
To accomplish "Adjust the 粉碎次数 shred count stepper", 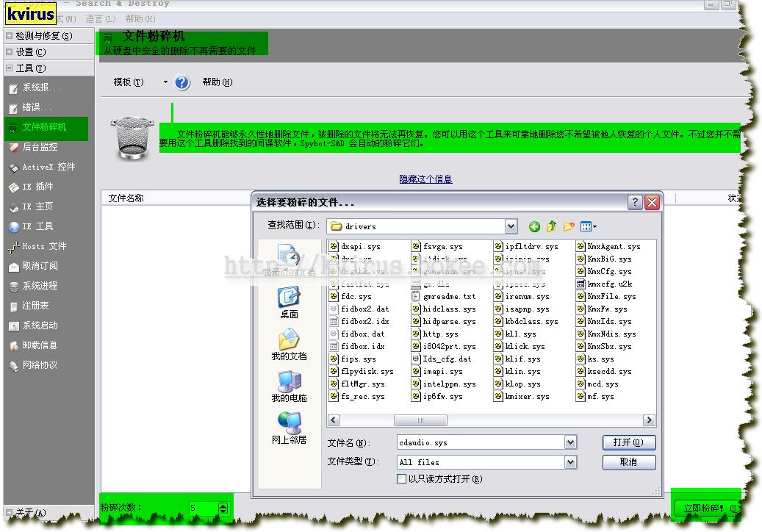I will tap(223, 508).
